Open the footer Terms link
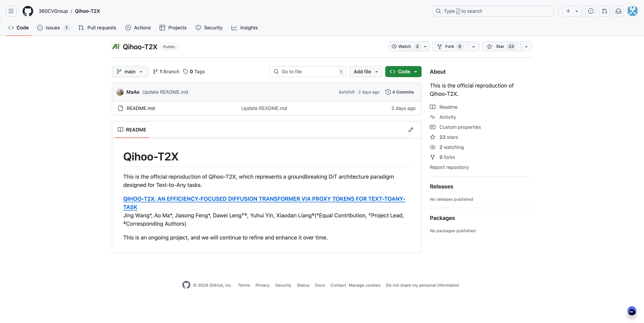 tap(244, 285)
